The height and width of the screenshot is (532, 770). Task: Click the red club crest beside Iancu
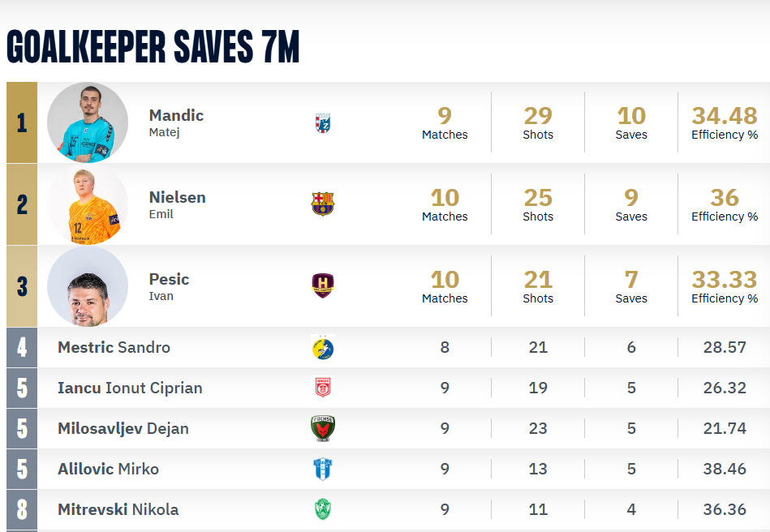pyautogui.click(x=323, y=388)
